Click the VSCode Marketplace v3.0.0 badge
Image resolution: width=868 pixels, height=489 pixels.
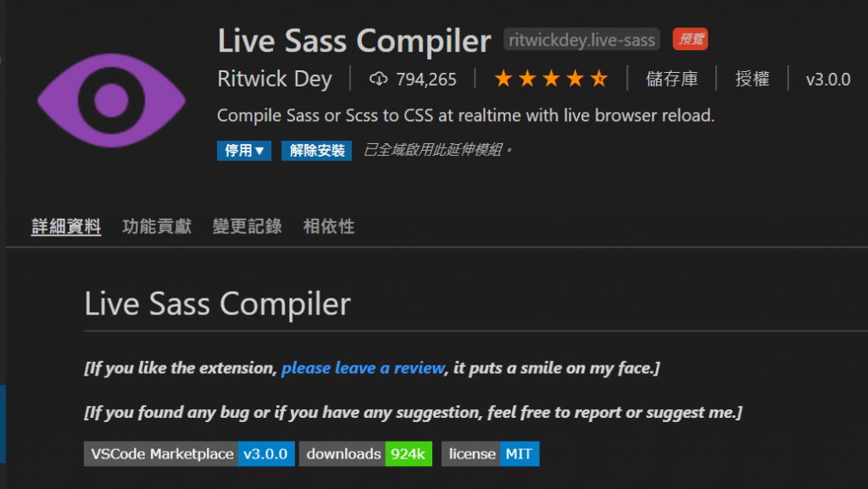[189, 453]
